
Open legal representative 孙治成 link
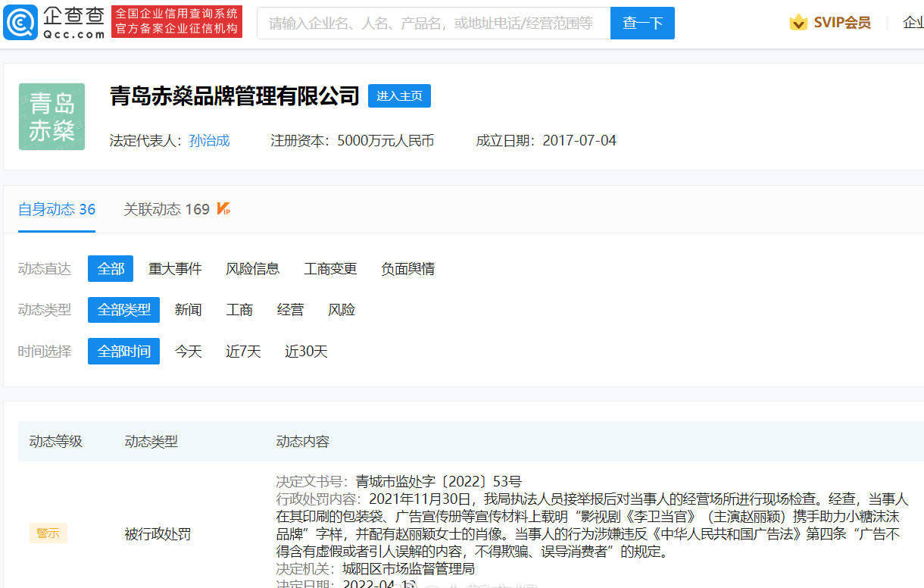click(x=209, y=140)
